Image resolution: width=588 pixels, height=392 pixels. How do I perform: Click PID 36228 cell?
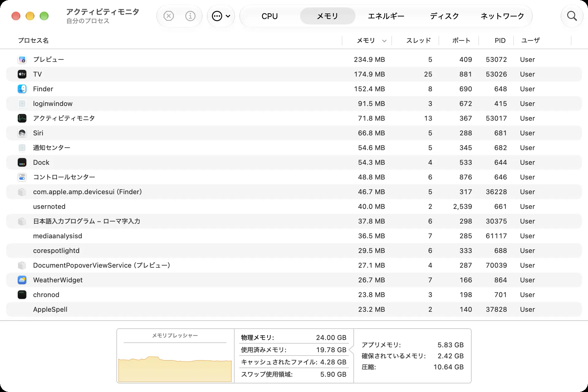coord(496,192)
